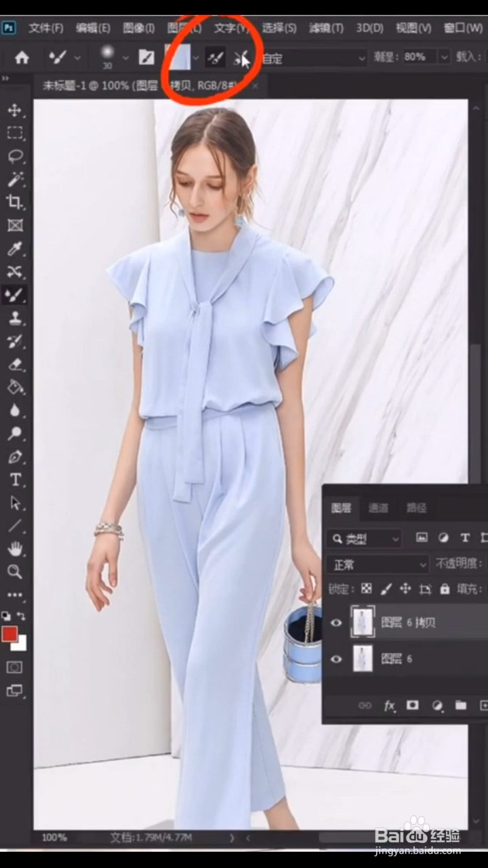488x868 pixels.
Task: Open the 图像(I) menu
Action: pos(139,28)
